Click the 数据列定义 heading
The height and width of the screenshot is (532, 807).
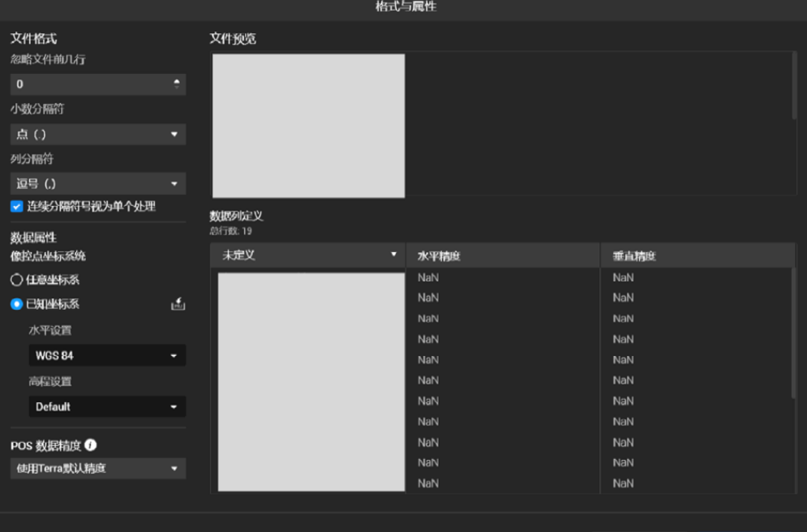[236, 216]
